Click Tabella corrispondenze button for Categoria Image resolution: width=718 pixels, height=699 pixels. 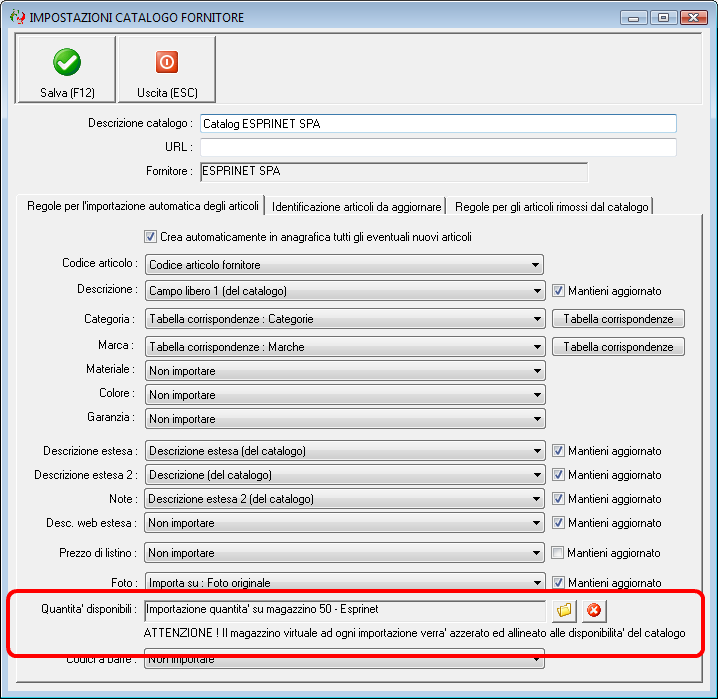point(618,319)
